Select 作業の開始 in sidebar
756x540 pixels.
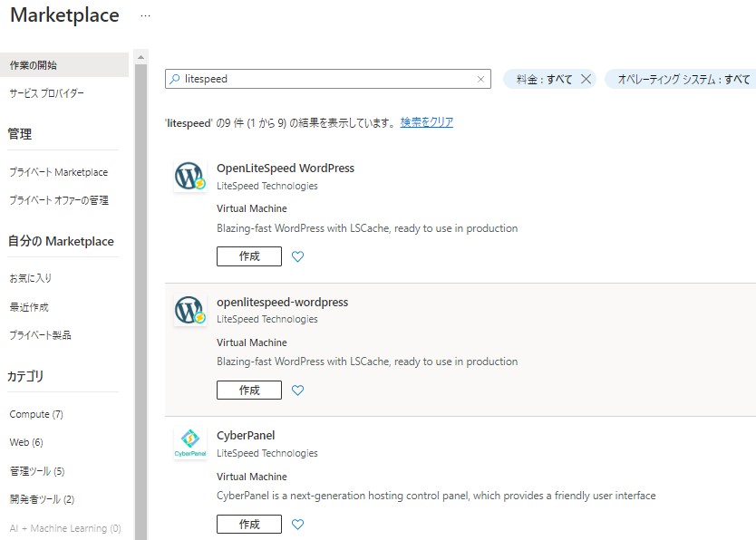(64, 65)
